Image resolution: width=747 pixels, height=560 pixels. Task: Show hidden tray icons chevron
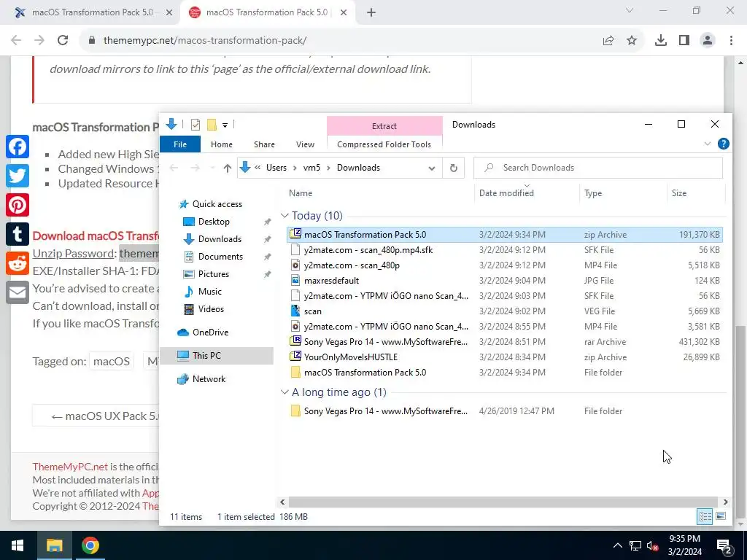click(x=617, y=545)
